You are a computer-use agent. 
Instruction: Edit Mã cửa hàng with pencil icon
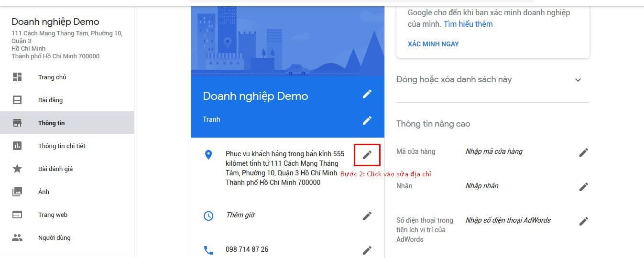[584, 152]
